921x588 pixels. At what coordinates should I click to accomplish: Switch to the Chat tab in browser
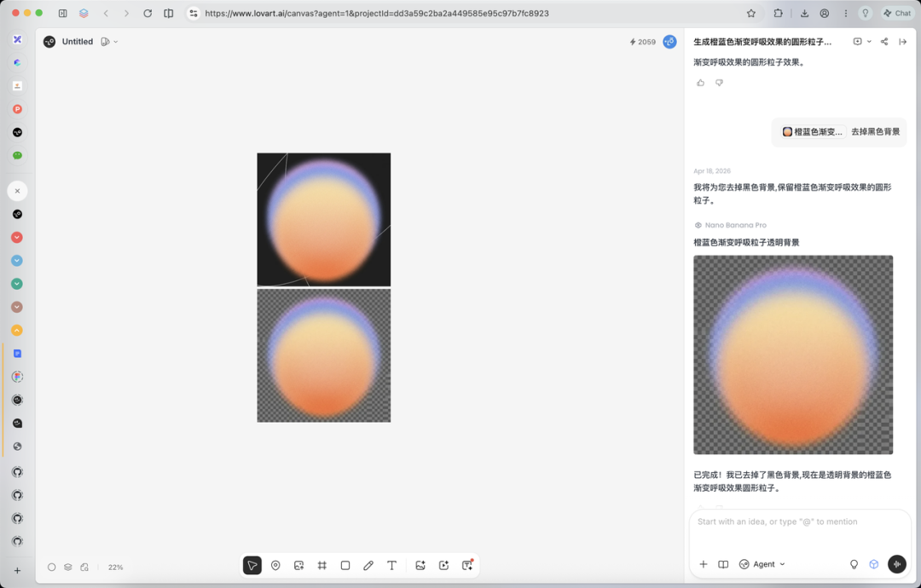[x=897, y=14]
